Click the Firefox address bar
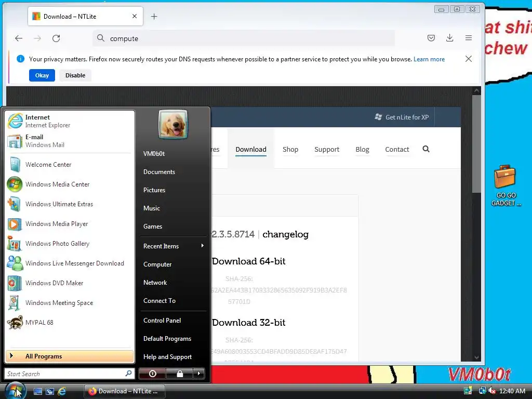 pos(244,38)
